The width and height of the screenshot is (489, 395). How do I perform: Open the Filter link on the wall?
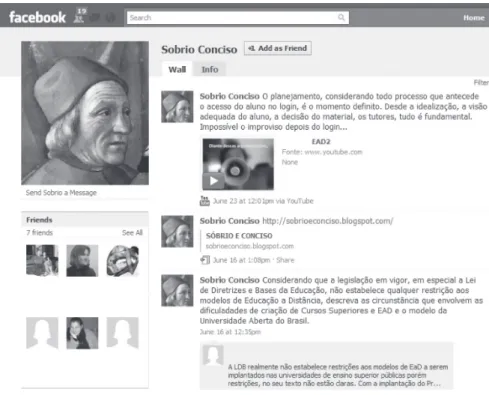tap(481, 82)
